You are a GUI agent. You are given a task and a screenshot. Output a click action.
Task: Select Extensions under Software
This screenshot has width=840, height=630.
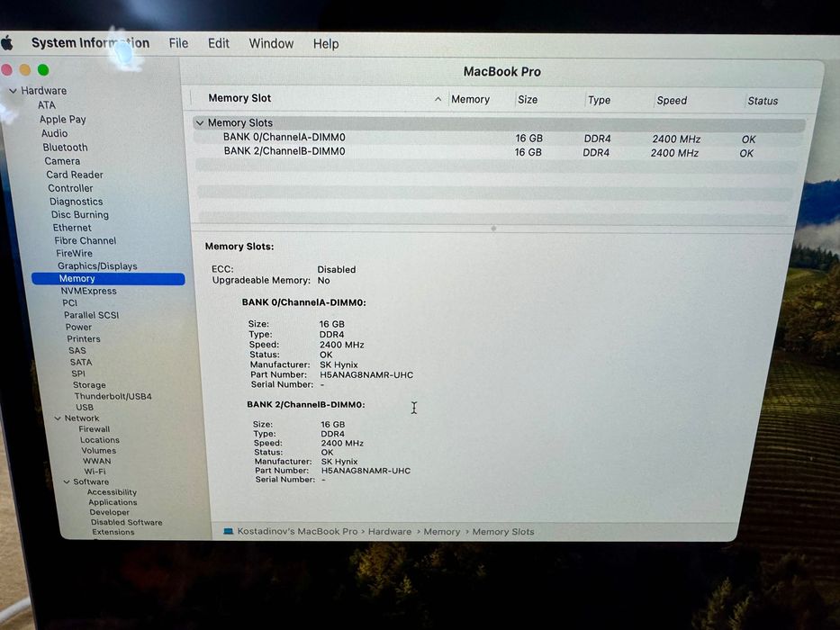(113, 532)
